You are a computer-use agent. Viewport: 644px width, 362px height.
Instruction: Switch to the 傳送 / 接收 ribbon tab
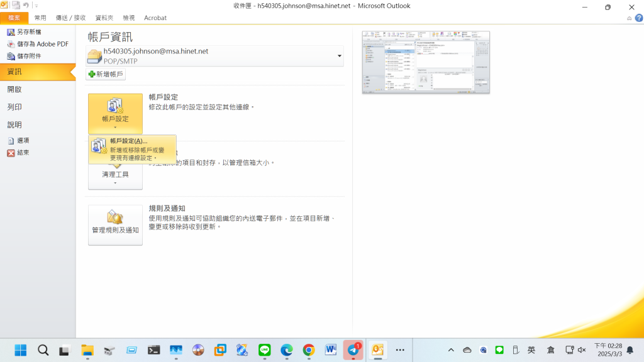(71, 18)
